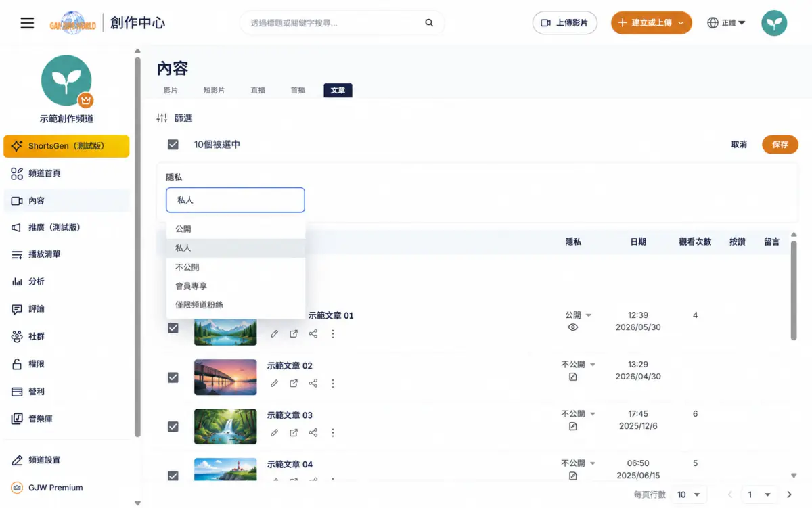Click the content table scrollbar
The height and width of the screenshot is (508, 812).
(x=794, y=291)
